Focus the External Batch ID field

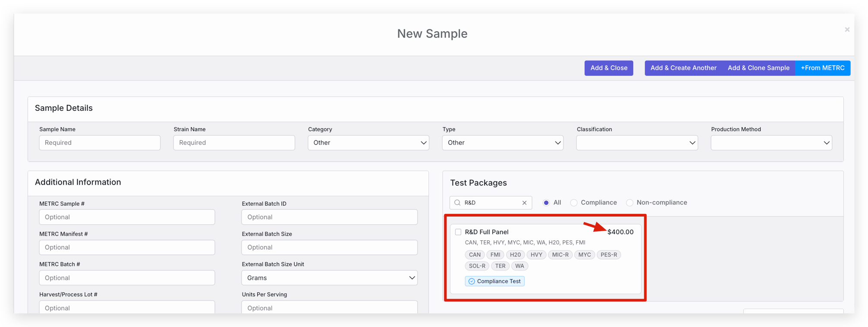click(x=329, y=217)
